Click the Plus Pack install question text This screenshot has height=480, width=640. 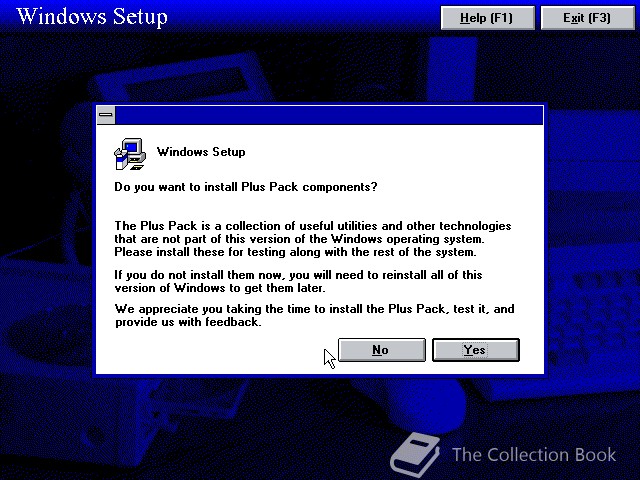coord(246,187)
